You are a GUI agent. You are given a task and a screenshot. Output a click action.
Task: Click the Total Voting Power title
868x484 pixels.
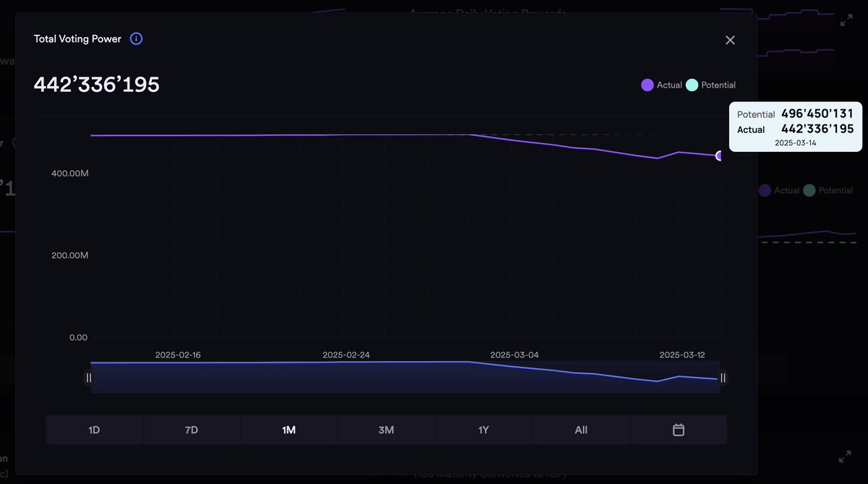tap(77, 38)
